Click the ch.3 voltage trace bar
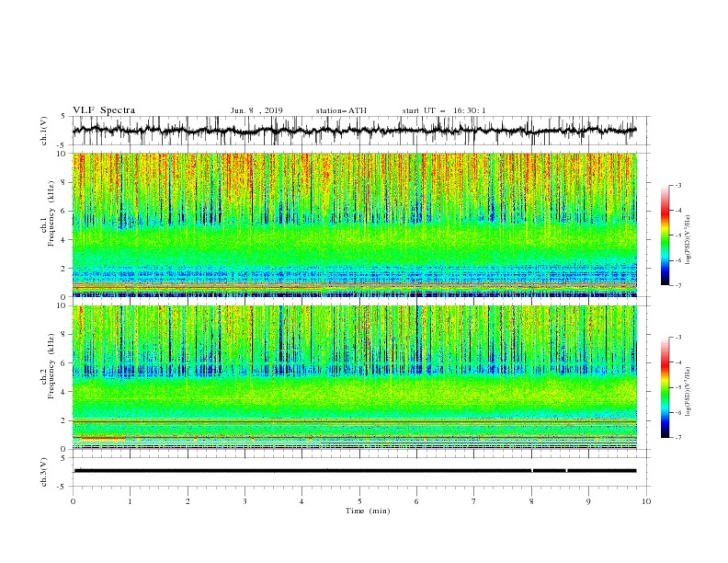The image size is (728, 563). [355, 471]
